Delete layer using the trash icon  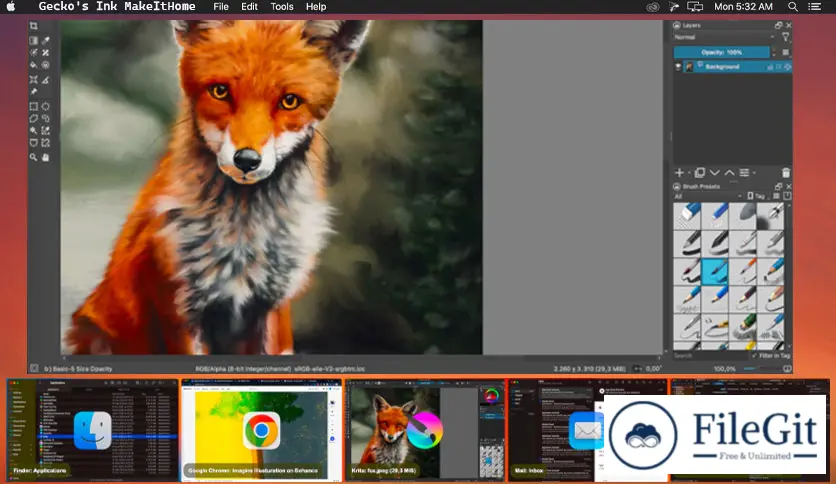click(x=785, y=173)
